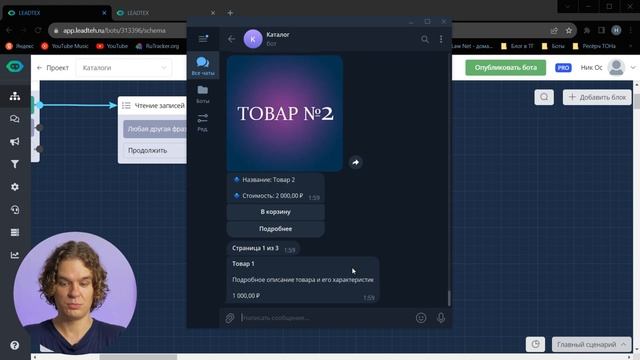Switch to the second LEADTEX browser tab
The height and width of the screenshot is (360, 640).
165,13
